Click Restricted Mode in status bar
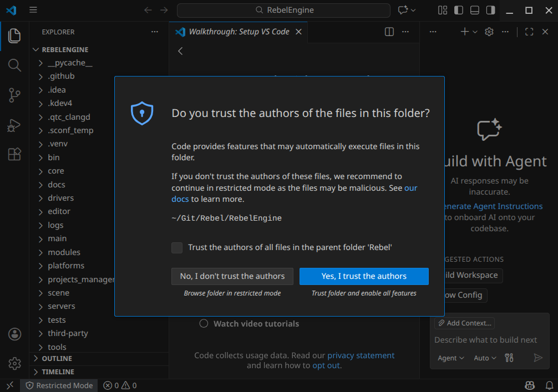This screenshot has height=392, width=558. click(x=59, y=385)
